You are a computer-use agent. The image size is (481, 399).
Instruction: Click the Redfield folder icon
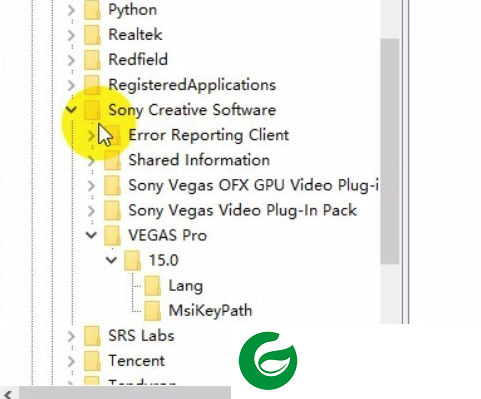pyautogui.click(x=92, y=60)
